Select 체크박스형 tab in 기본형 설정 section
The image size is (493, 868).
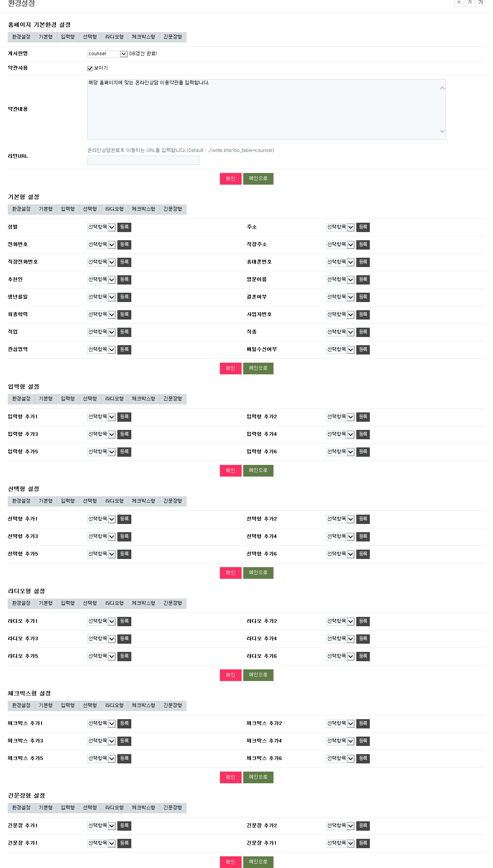click(143, 209)
